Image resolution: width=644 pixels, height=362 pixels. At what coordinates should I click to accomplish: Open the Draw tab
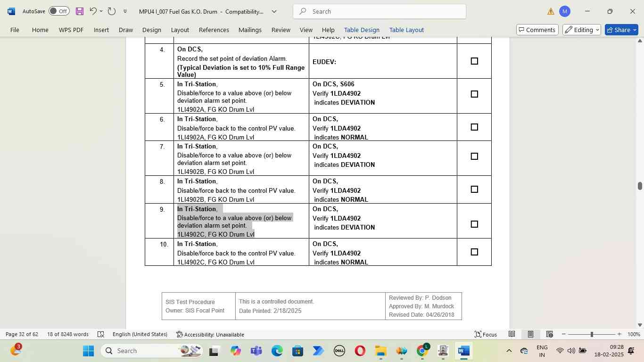pyautogui.click(x=126, y=30)
